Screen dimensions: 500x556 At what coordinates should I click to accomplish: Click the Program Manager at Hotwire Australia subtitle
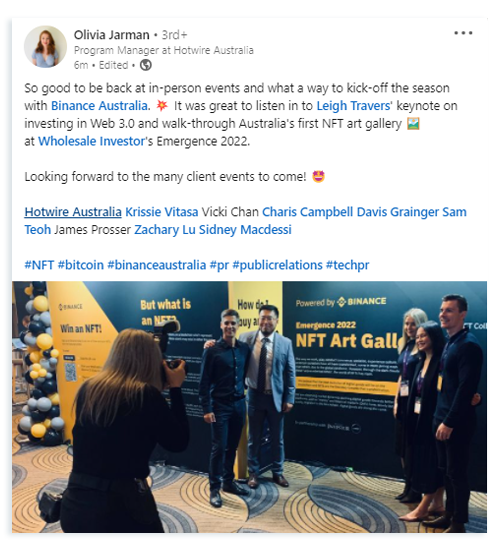click(163, 50)
